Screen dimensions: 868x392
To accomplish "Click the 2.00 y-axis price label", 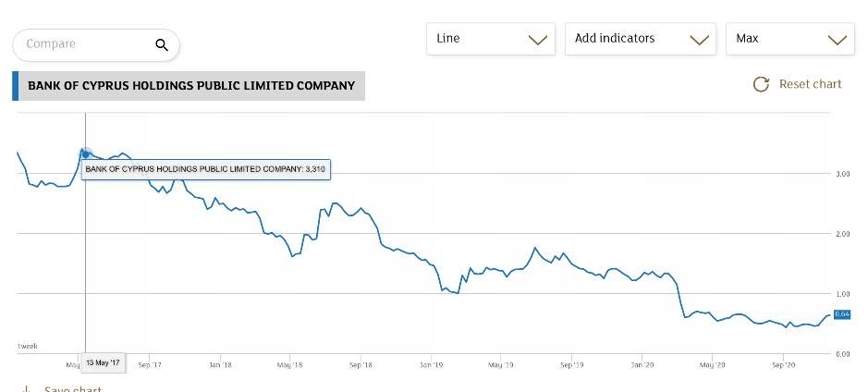I will [x=842, y=234].
